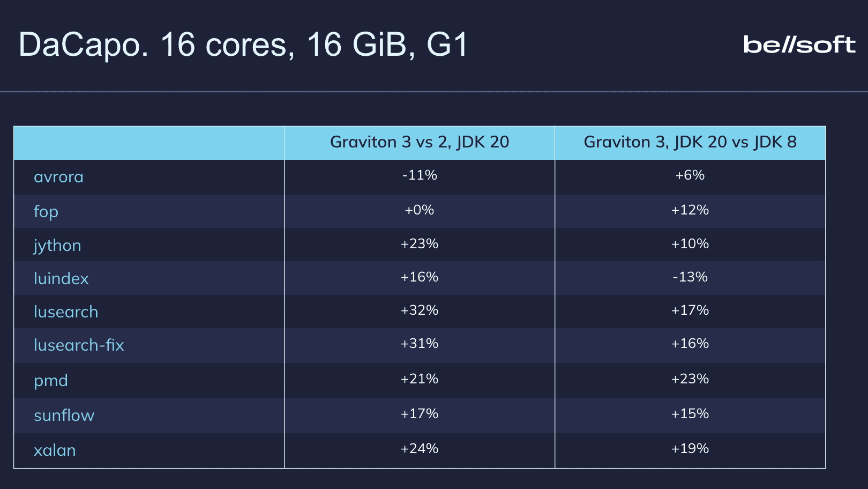Click the avrora row label
Viewport: 868px width, 489px height.
point(58,177)
